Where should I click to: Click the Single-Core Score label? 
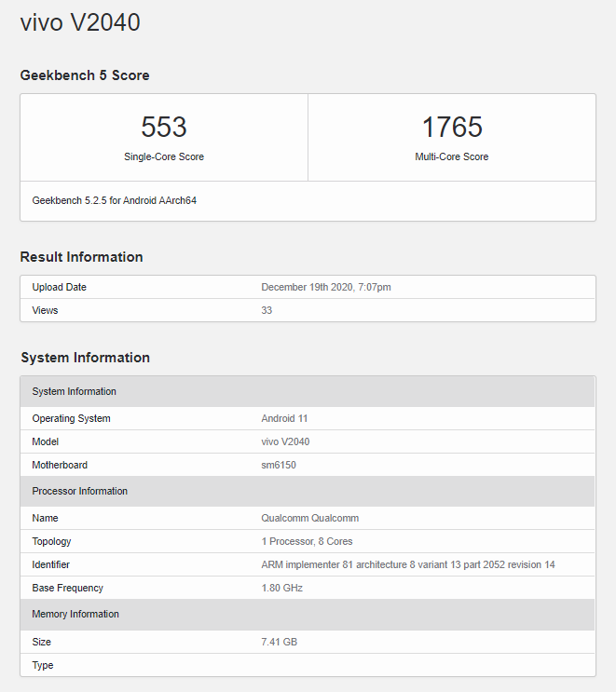[164, 156]
